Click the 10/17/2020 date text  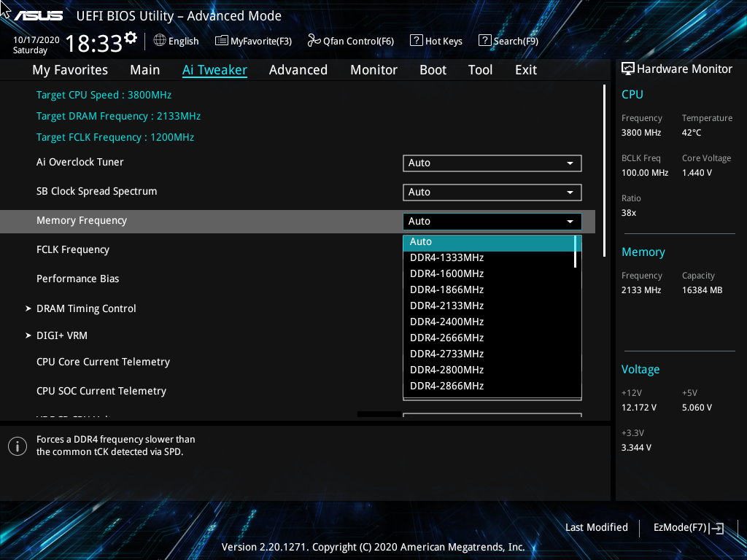36,40
